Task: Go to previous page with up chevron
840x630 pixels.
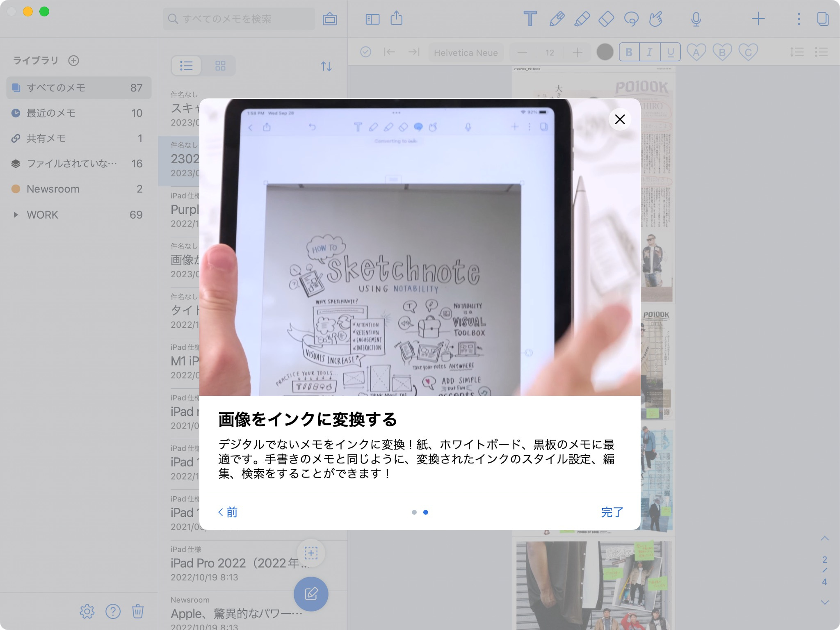Action: pyautogui.click(x=825, y=538)
